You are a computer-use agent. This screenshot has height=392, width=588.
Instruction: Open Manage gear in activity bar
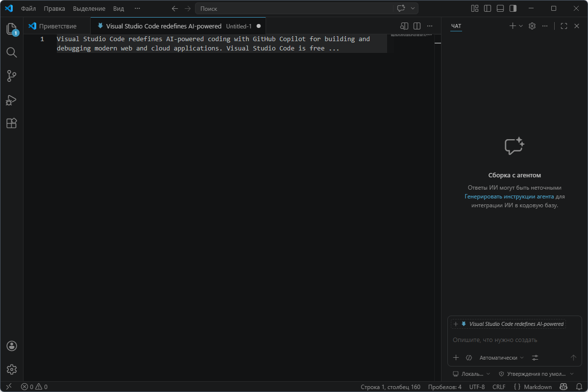(12, 369)
